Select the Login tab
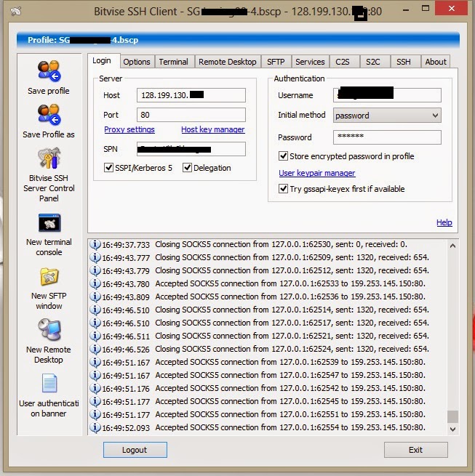The height and width of the screenshot is (476, 475). click(102, 61)
